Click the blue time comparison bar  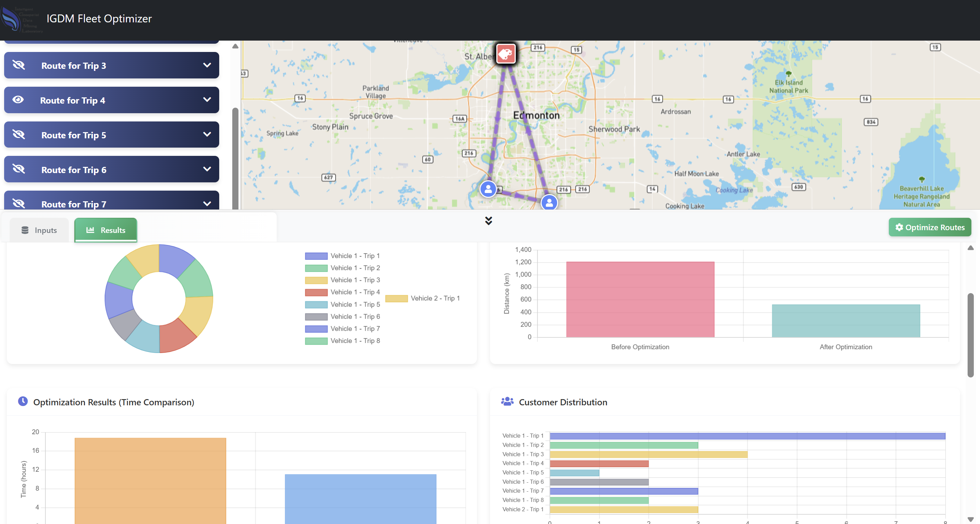[361, 499]
